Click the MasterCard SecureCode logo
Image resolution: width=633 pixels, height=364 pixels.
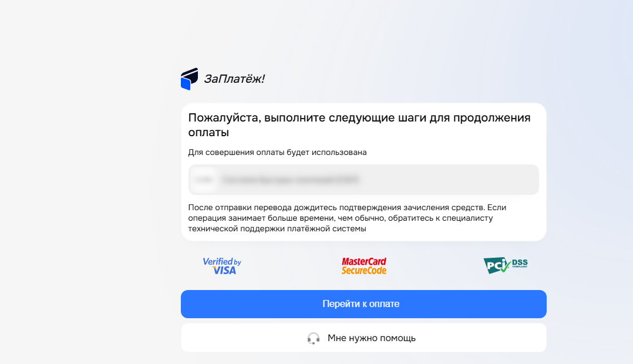coord(364,266)
